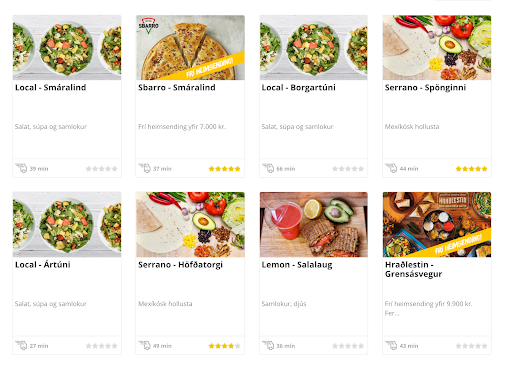The image size is (512, 365).
Task: Click delivery scooter icon on Local - Borgartúni card
Action: coord(268,168)
